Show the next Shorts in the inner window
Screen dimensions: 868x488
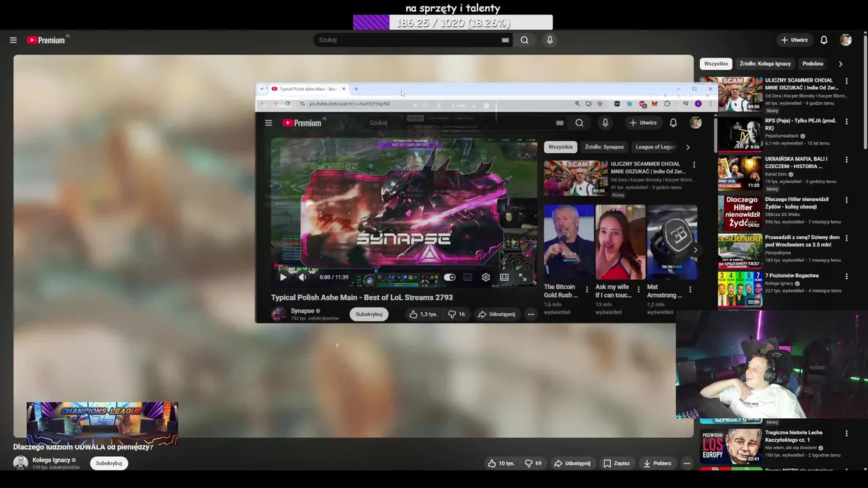click(x=694, y=250)
